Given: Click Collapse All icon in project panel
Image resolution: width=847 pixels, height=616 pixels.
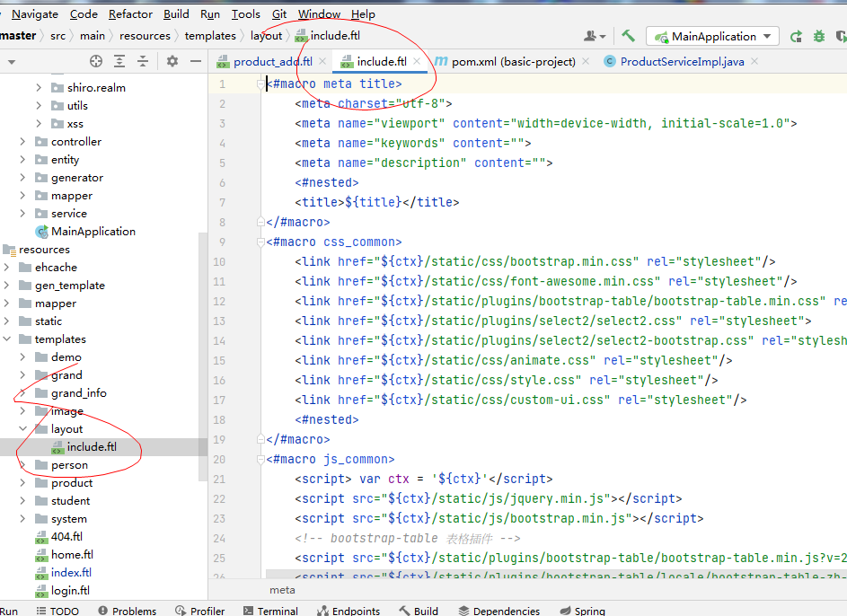Looking at the screenshot, I should pos(143,61).
